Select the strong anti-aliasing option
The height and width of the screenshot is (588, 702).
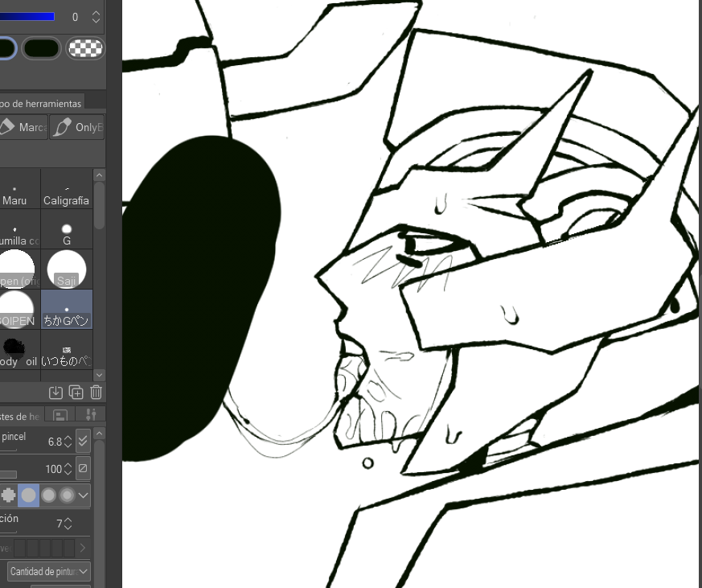click(68, 495)
